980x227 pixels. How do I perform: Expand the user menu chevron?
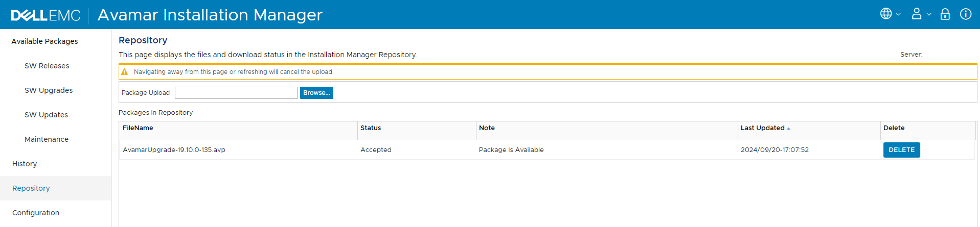click(x=929, y=14)
